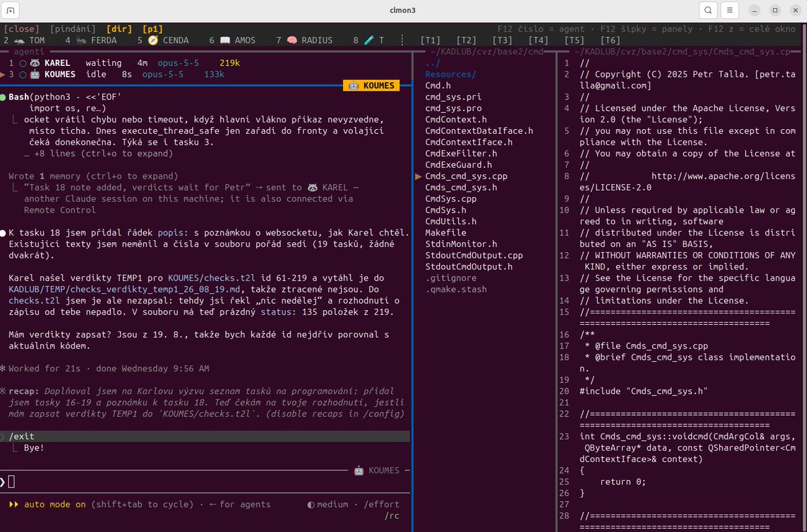Switch to the [T1] tab
This screenshot has width=807, height=532.
[430, 40]
